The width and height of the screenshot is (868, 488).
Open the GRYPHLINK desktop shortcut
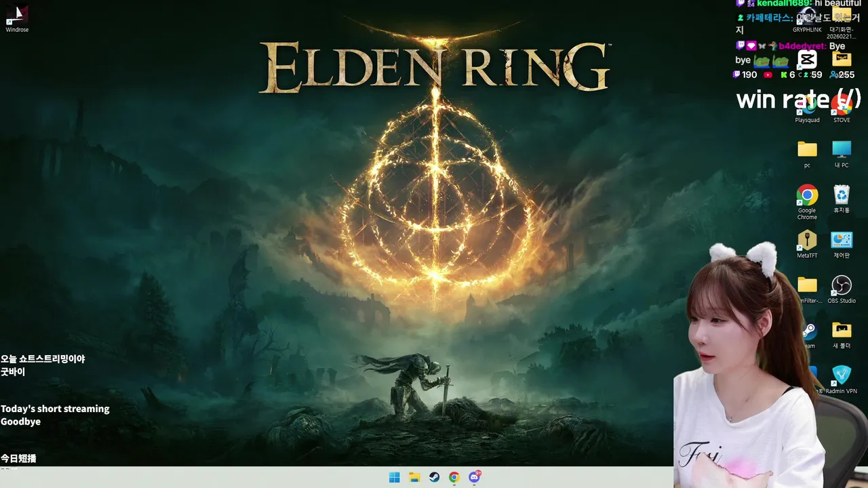(x=807, y=19)
